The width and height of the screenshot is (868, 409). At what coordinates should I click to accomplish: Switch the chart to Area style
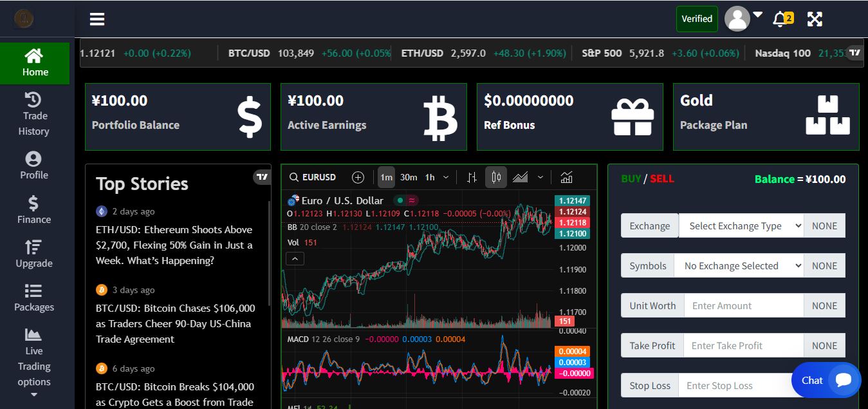click(x=521, y=178)
